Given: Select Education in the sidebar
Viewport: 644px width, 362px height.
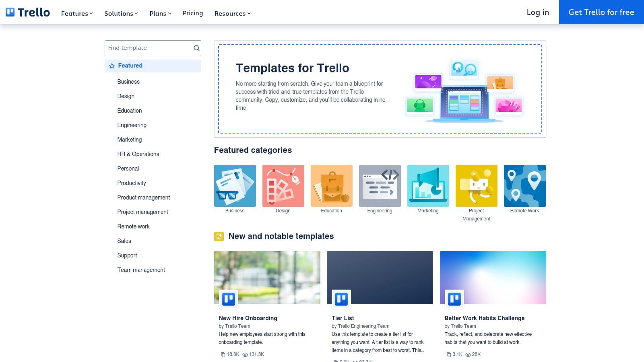Looking at the screenshot, I should (130, 111).
